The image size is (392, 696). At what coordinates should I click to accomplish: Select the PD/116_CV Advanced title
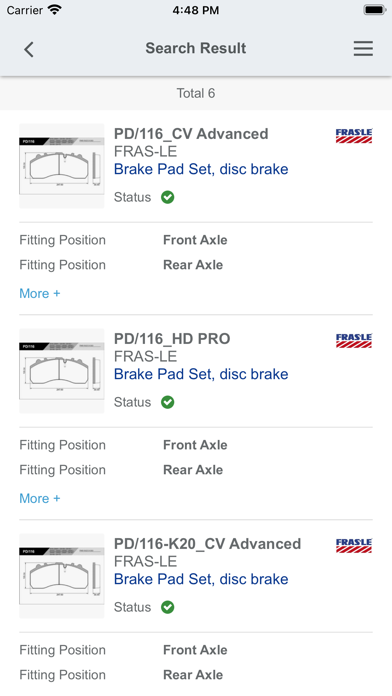coord(191,134)
